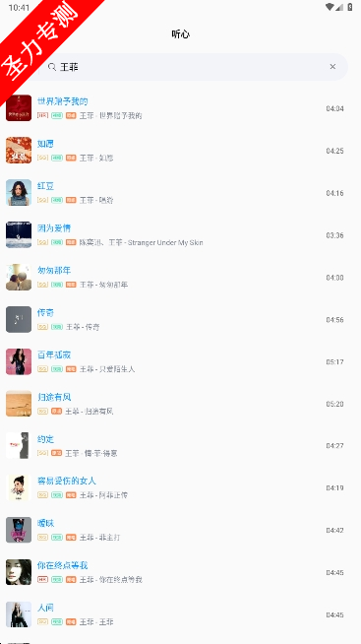Tap the magnifier search icon
The width and height of the screenshot is (361, 644).
click(x=52, y=67)
